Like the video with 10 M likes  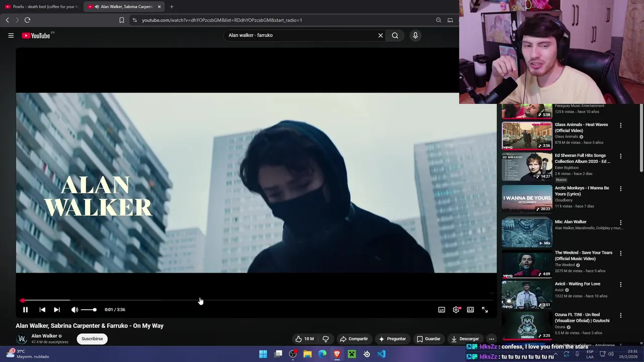(304, 339)
